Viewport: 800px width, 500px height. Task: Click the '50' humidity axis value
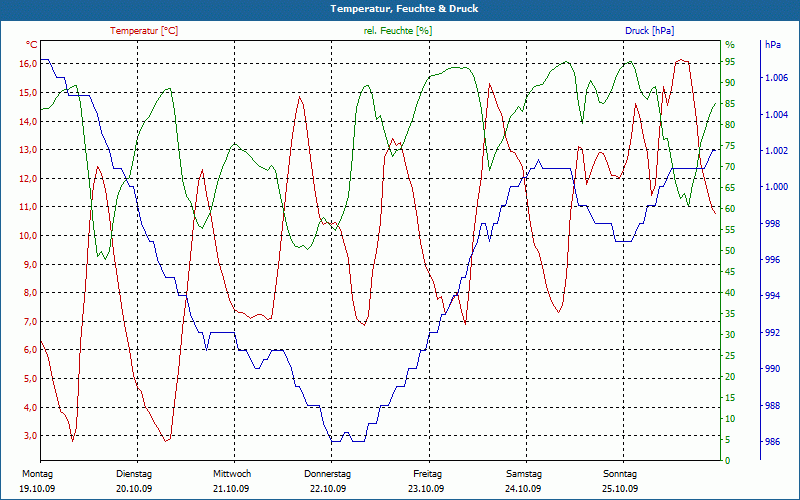pyautogui.click(x=730, y=251)
